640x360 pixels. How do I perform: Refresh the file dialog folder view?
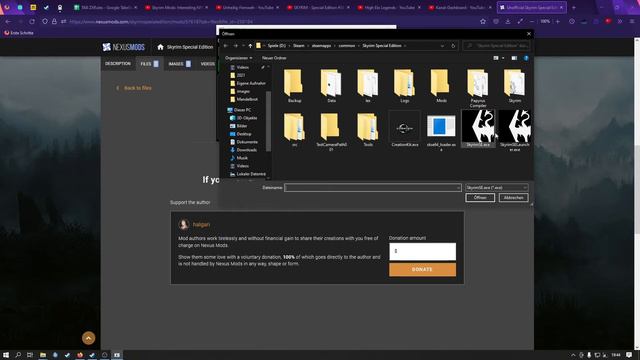pyautogui.click(x=453, y=46)
